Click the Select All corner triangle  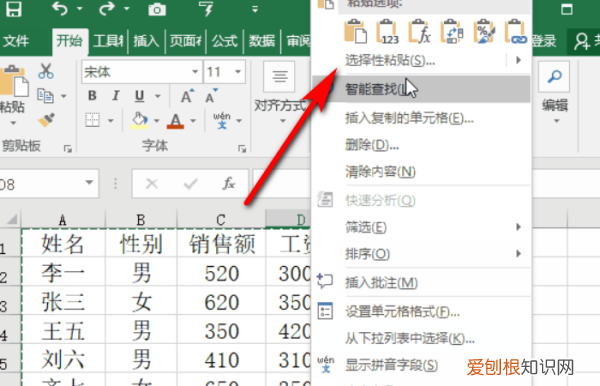(x=11, y=219)
